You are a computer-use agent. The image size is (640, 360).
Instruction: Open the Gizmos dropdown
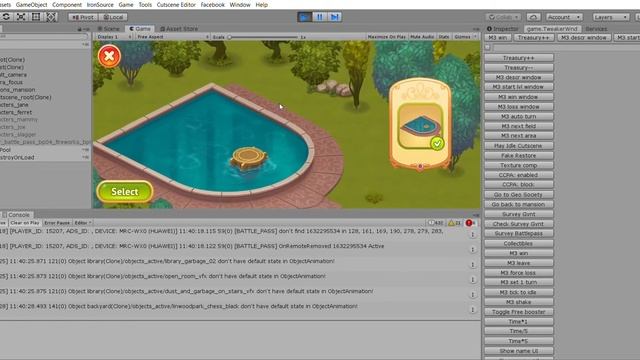pos(465,37)
